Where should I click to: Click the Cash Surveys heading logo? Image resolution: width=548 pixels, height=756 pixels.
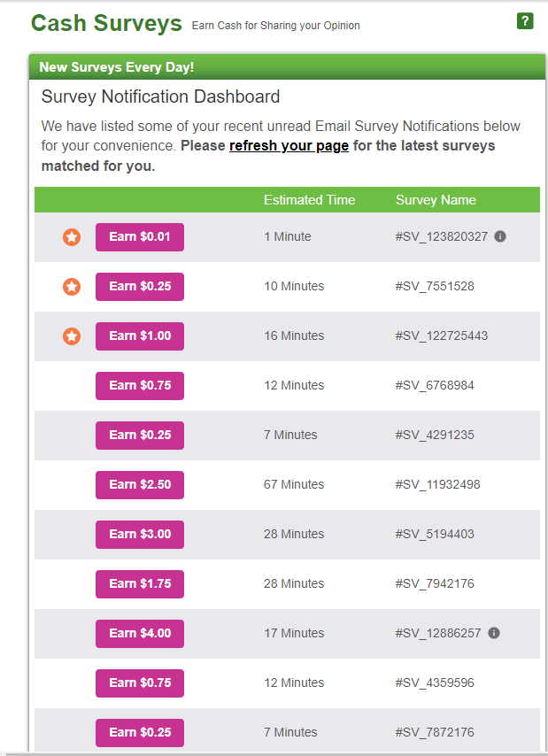pos(105,23)
